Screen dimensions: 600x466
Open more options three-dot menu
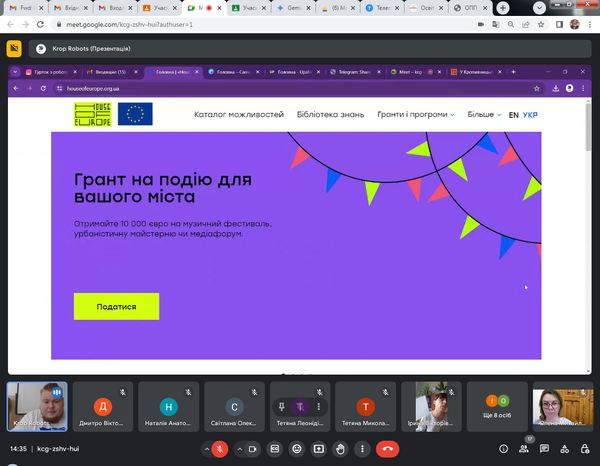coord(363,449)
